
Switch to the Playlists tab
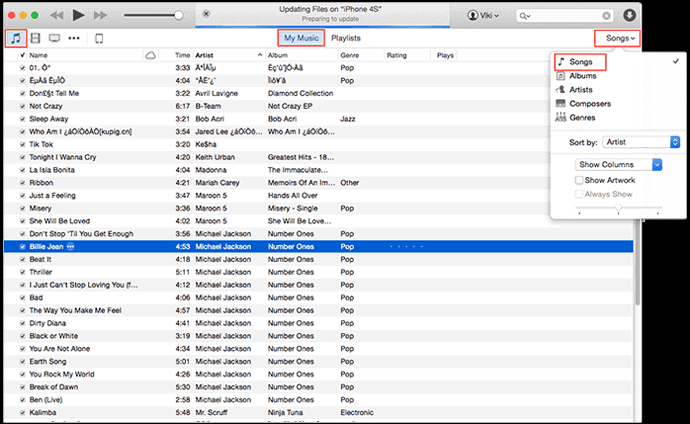(x=346, y=38)
